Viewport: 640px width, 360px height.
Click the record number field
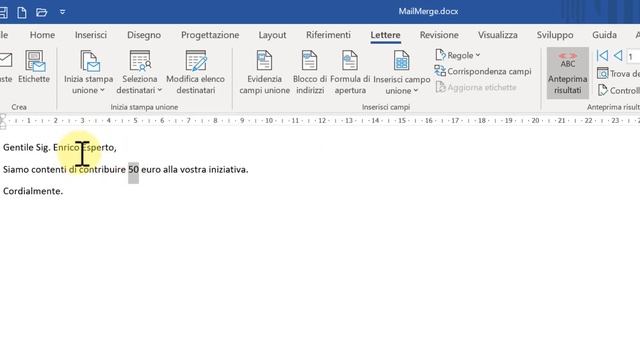pos(633,56)
